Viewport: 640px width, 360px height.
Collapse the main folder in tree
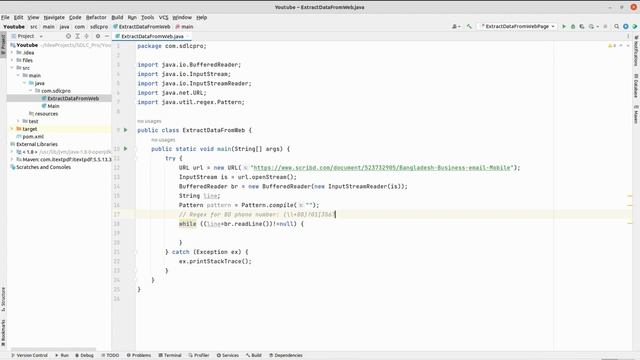(x=18, y=76)
